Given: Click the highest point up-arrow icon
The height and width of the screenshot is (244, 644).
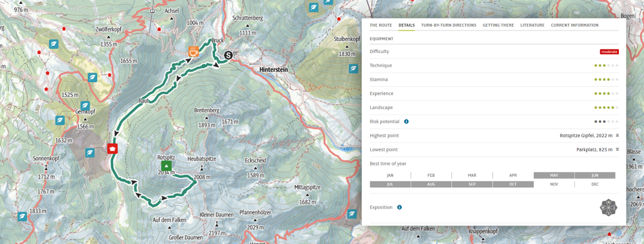Looking at the screenshot, I should pos(617,136).
